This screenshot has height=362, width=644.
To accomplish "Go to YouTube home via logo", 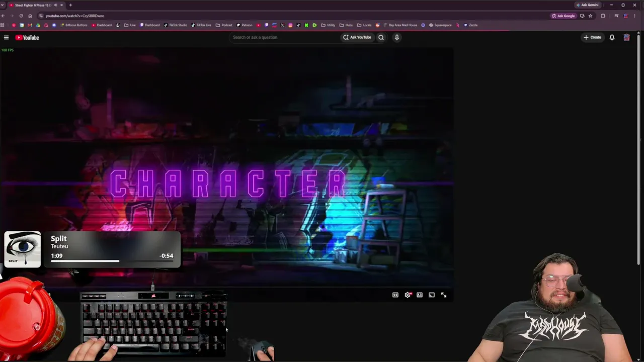I will click(27, 37).
